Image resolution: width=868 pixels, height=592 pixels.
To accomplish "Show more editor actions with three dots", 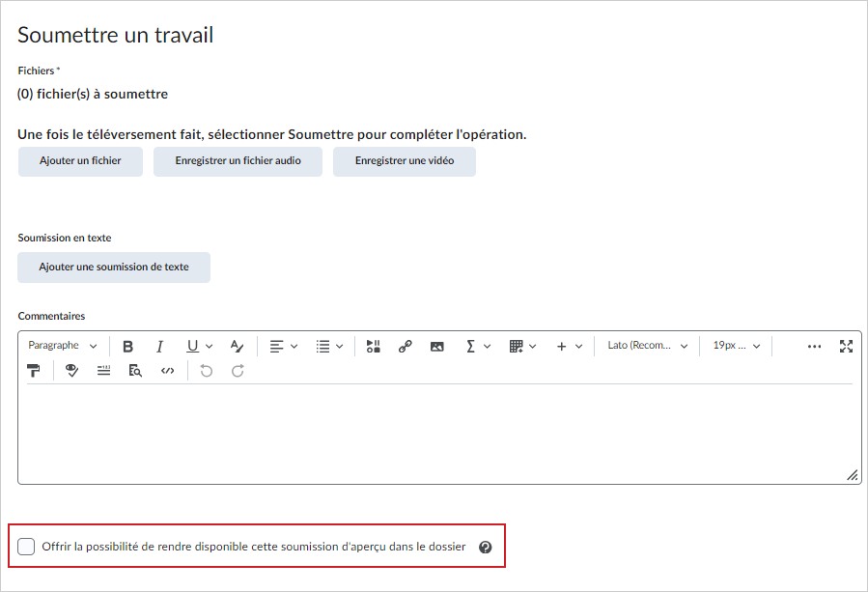I will pos(814,346).
